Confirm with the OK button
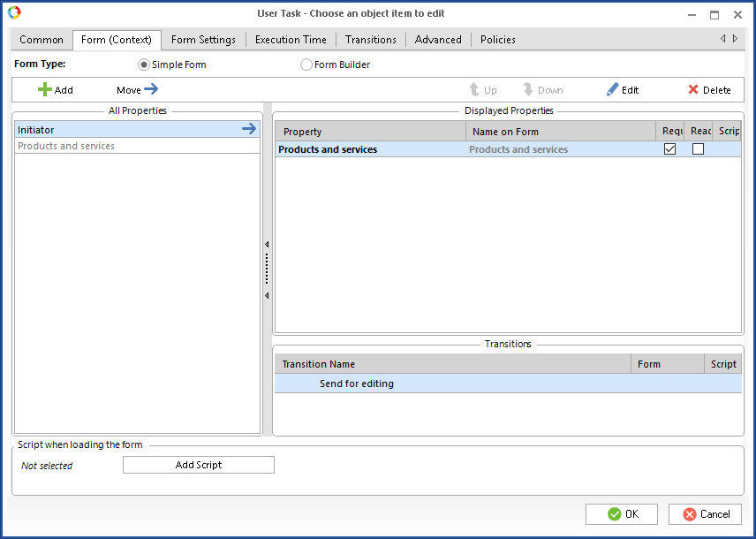This screenshot has height=539, width=756. (622, 514)
